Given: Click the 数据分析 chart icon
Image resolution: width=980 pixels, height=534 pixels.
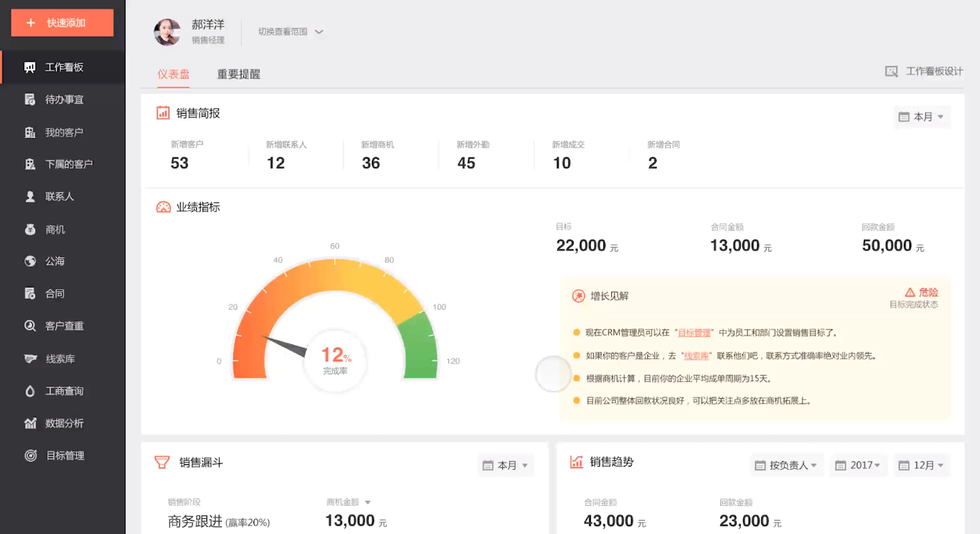Looking at the screenshot, I should click(31, 423).
